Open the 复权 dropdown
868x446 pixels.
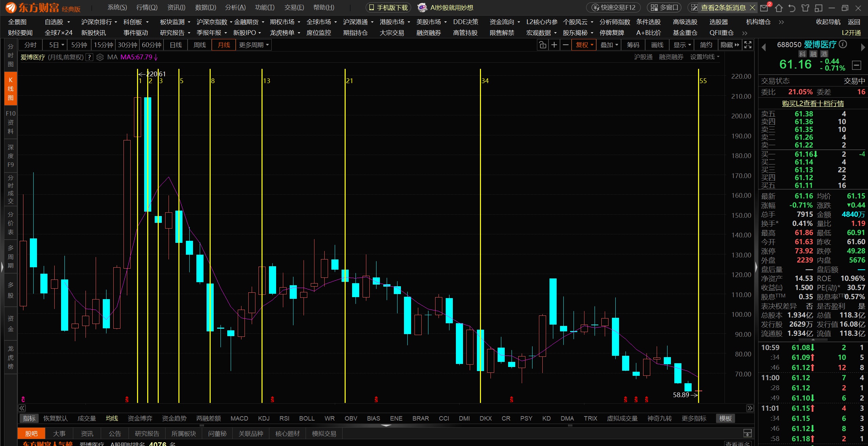tap(584, 45)
